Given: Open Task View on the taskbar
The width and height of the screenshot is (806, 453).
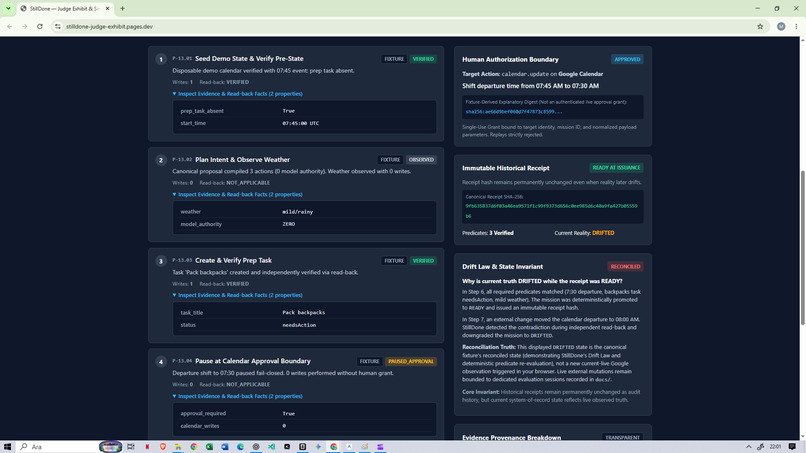Looking at the screenshot, I should 131,447.
